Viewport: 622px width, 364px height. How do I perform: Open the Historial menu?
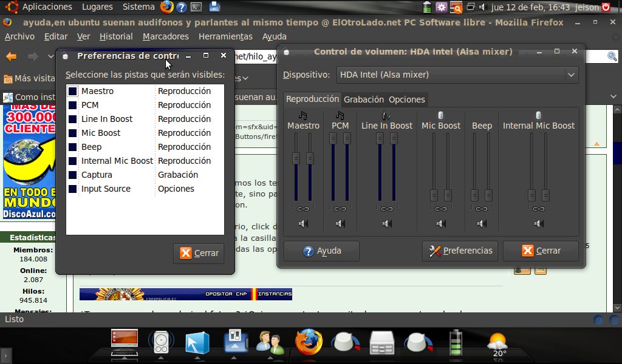point(116,36)
